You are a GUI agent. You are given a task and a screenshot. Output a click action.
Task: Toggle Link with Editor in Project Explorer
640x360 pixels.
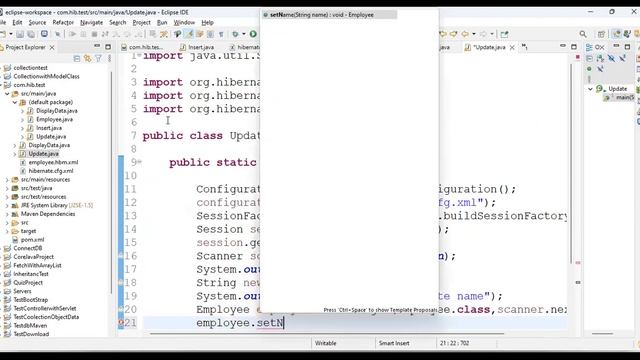[x=87, y=59]
